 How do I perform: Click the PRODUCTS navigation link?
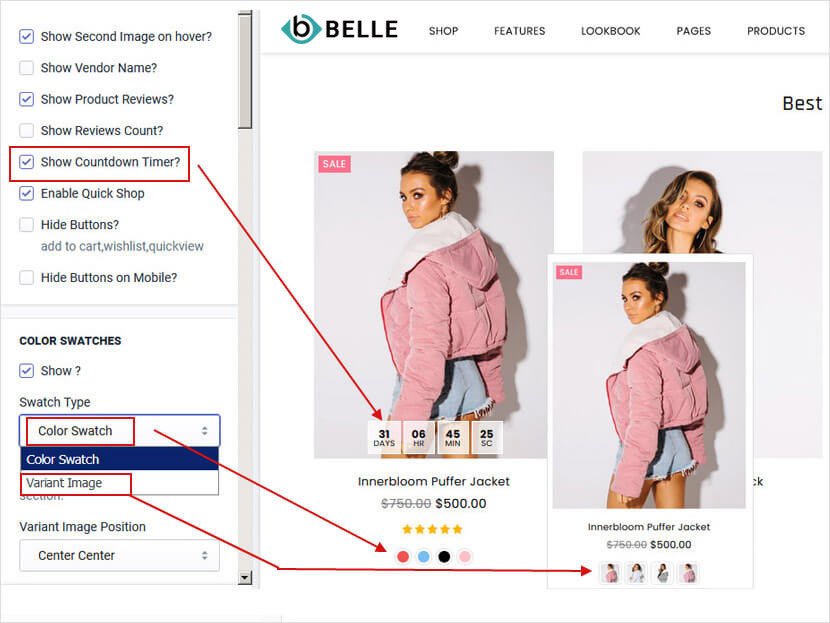(x=776, y=31)
